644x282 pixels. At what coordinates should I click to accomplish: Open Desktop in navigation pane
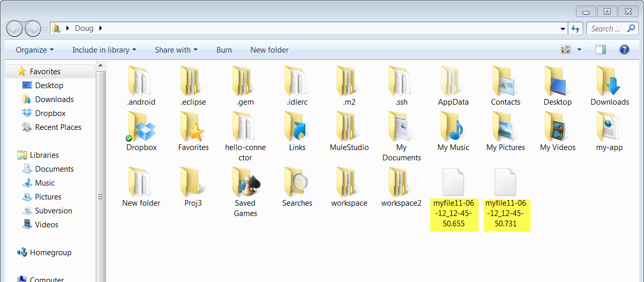49,86
